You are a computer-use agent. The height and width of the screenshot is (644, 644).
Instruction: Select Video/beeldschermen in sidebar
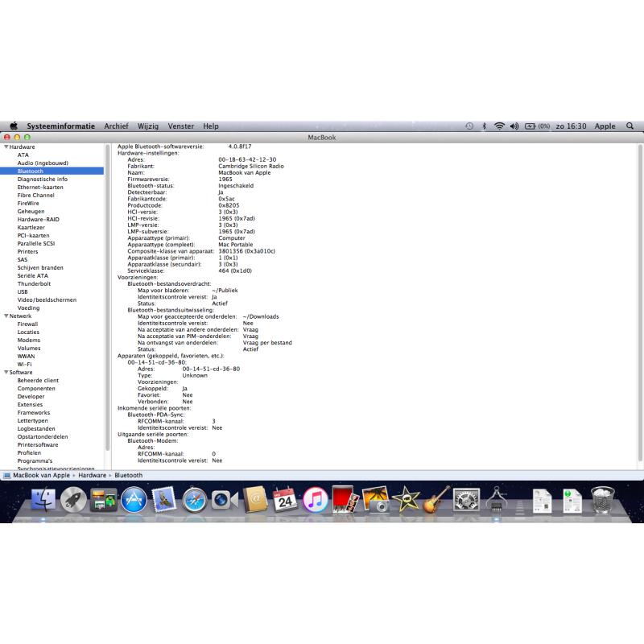coord(47,299)
